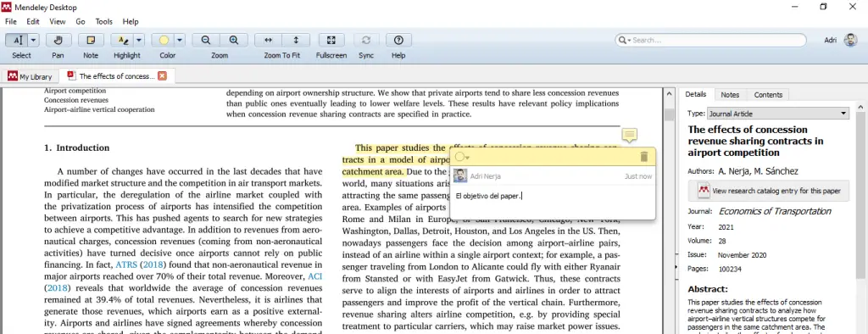
Task: Sync the library
Action: pos(366,41)
